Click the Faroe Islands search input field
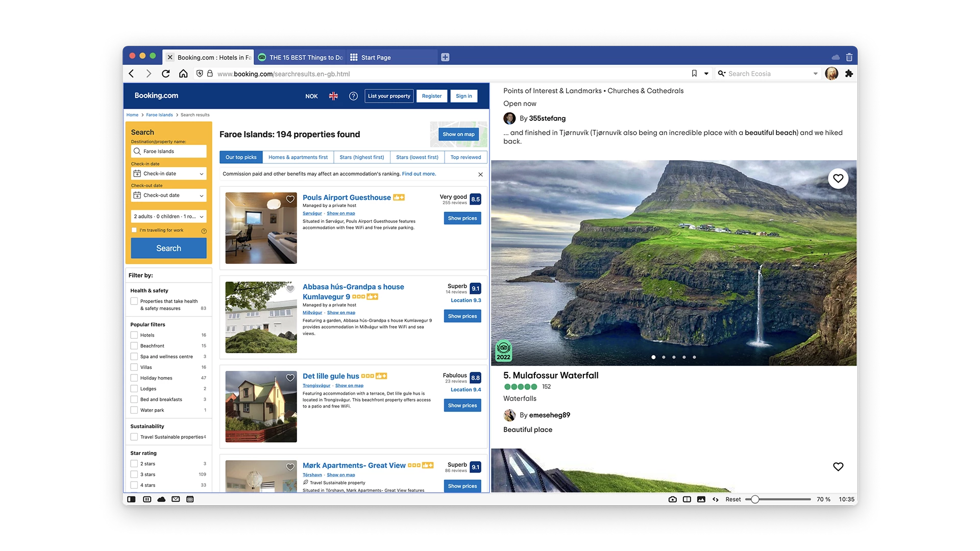The width and height of the screenshot is (980, 551). click(x=168, y=151)
